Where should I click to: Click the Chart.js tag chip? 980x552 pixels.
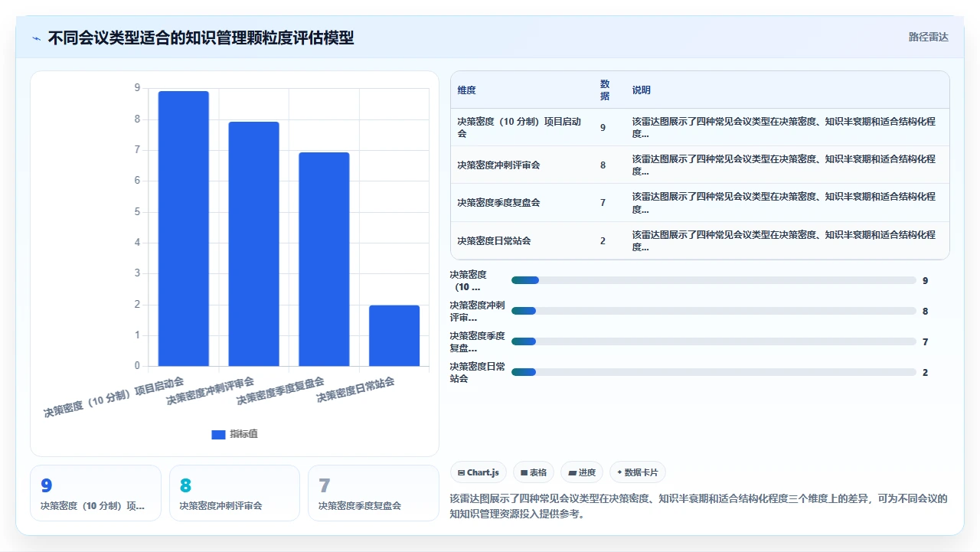click(x=478, y=472)
